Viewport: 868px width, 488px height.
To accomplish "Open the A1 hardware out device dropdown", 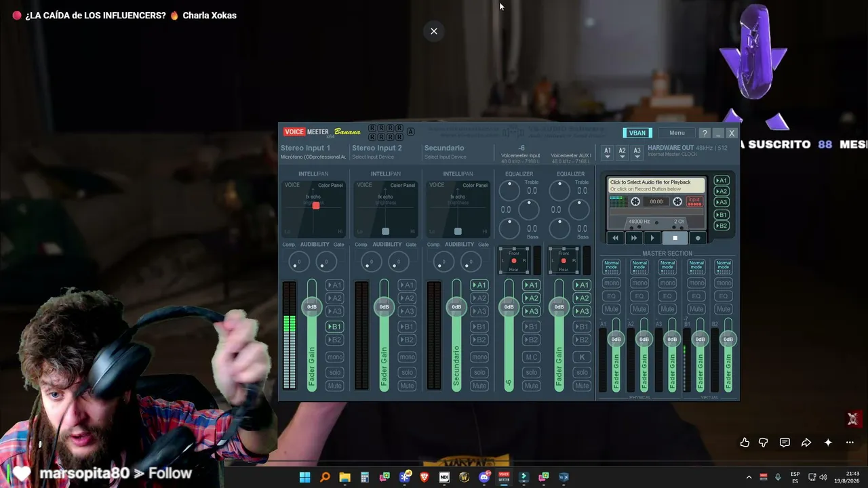I will pyautogui.click(x=608, y=152).
